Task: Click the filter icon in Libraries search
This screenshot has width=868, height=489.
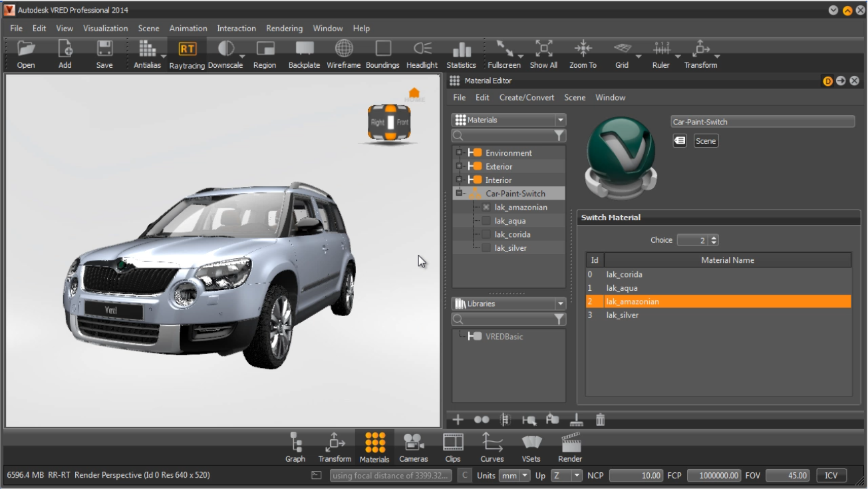Action: [559, 319]
